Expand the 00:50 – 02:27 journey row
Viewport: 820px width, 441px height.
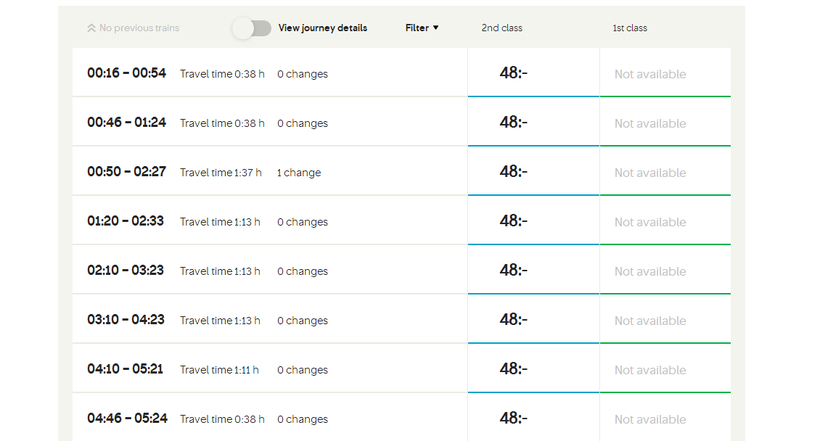[x=127, y=172]
